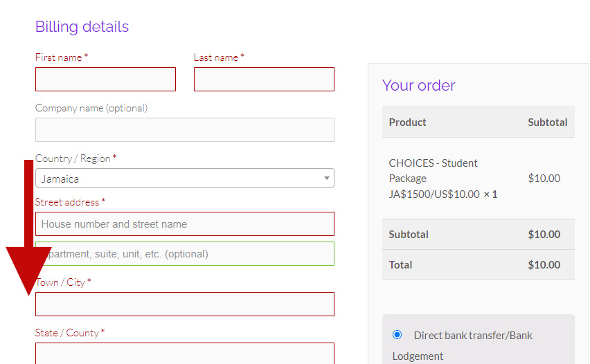
Task: Select the Direct bank transfer radio button
Action: pyautogui.click(x=397, y=335)
